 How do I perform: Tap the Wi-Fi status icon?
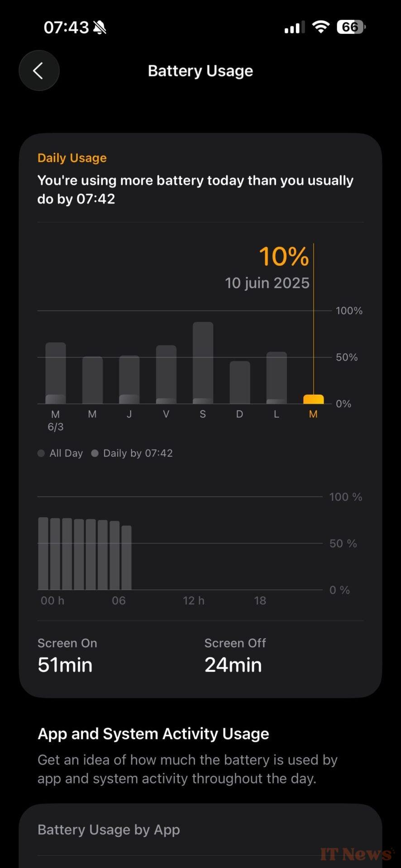tap(321, 27)
